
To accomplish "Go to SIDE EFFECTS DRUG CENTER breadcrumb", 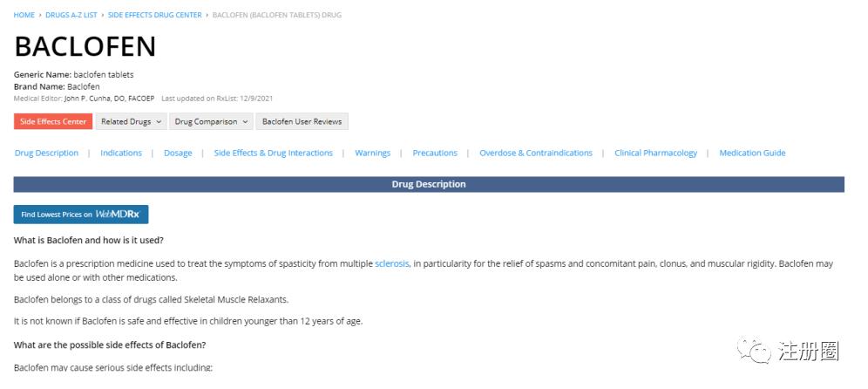I will tap(154, 15).
